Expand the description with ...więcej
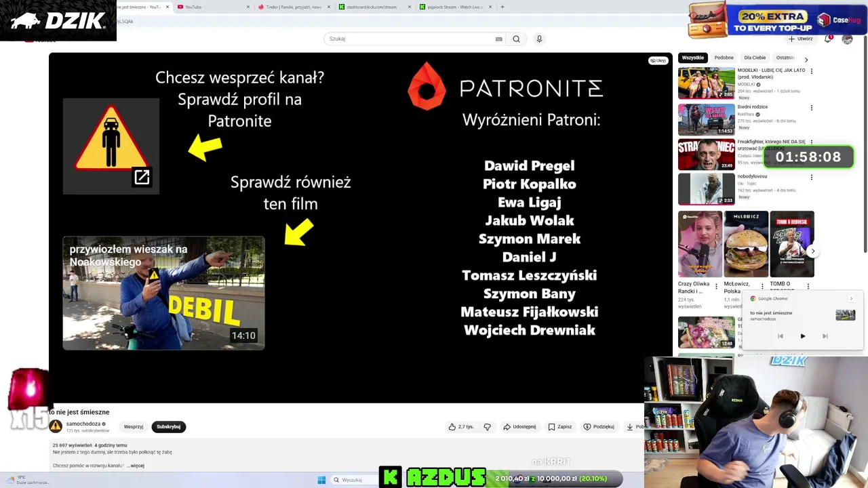This screenshot has width=868, height=488. pos(136,466)
